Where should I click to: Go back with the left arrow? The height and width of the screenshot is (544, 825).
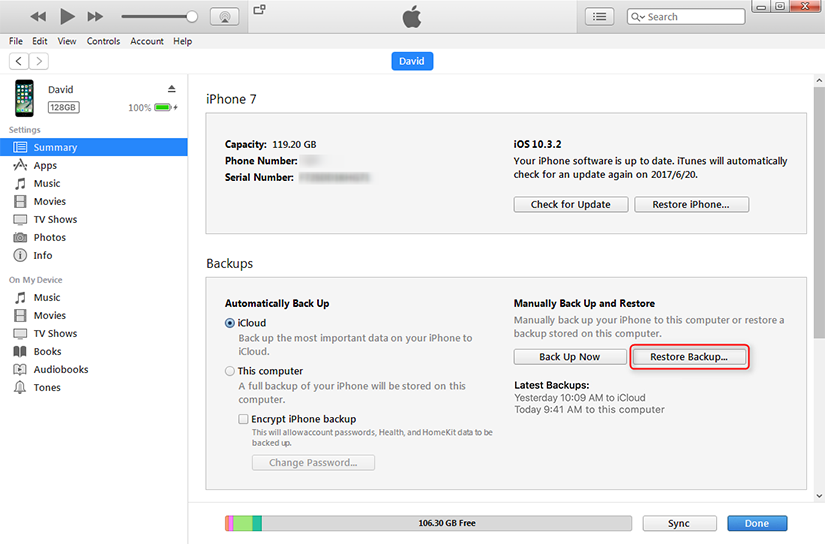click(19, 61)
